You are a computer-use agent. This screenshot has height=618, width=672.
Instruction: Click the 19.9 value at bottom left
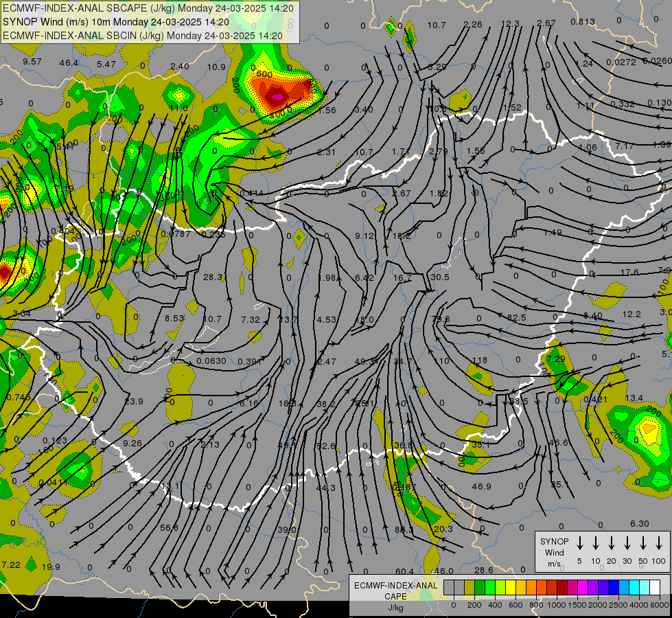(x=51, y=567)
